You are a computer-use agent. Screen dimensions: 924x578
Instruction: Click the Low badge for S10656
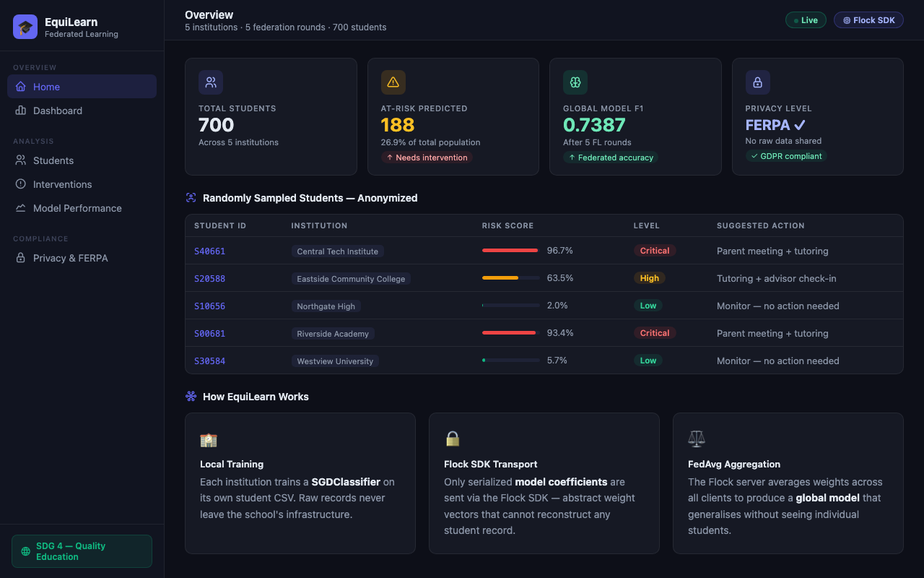[x=648, y=306]
